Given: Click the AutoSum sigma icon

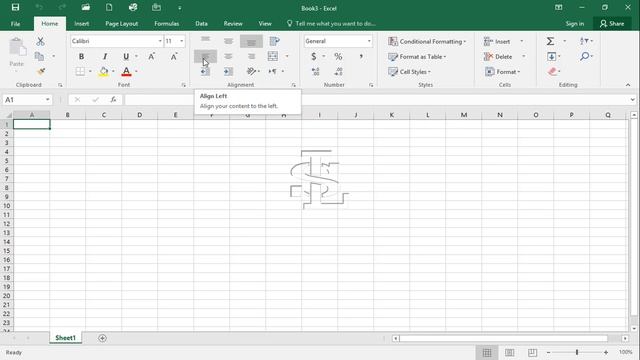Looking at the screenshot, I should click(x=551, y=41).
